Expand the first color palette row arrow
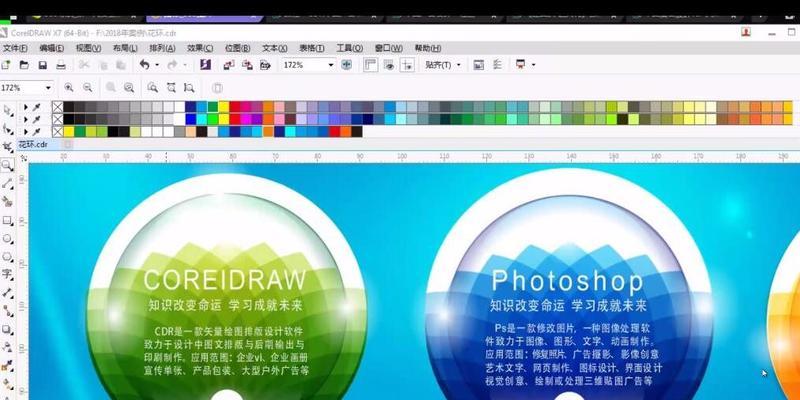Image resolution: width=800 pixels, height=400 pixels. point(26,107)
